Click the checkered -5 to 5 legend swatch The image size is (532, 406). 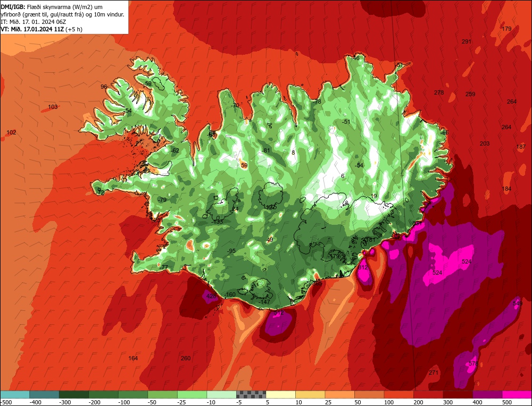coord(251,394)
